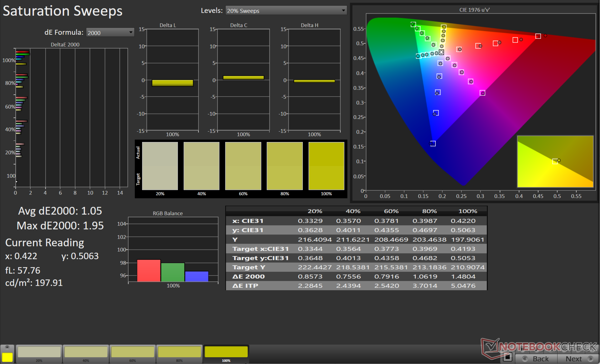This screenshot has width=600, height=364.
Task: Click the 100% red target square on CIE chart
Action: coord(538,36)
